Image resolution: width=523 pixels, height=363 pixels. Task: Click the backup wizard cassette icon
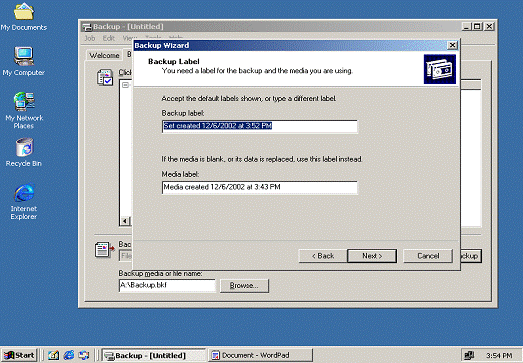440,69
